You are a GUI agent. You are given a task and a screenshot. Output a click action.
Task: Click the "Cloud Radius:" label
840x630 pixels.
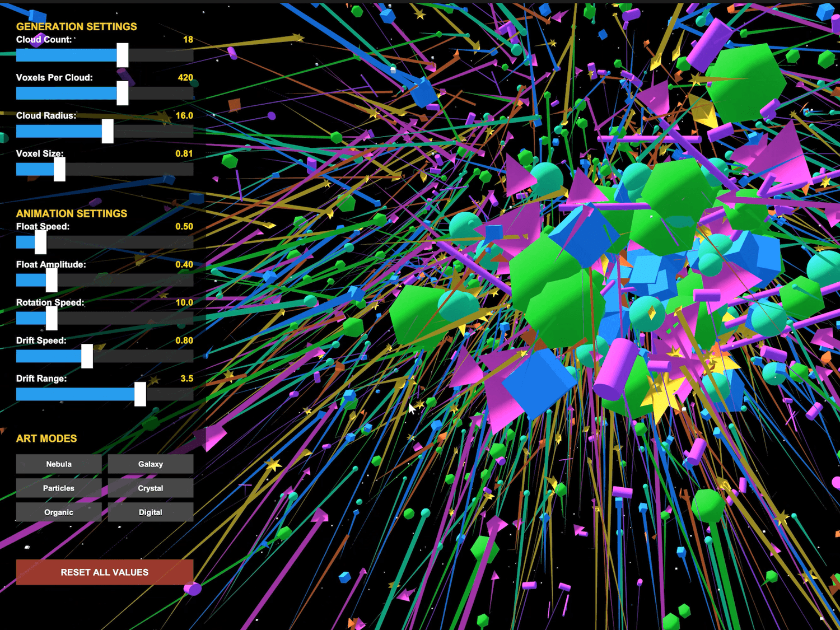click(x=46, y=116)
